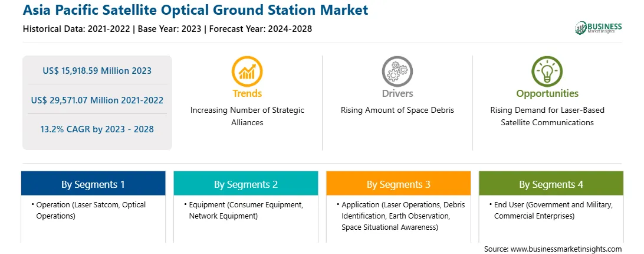This screenshot has width=644, height=254.
Task: Select the By Segments 2 header
Action: point(246,183)
